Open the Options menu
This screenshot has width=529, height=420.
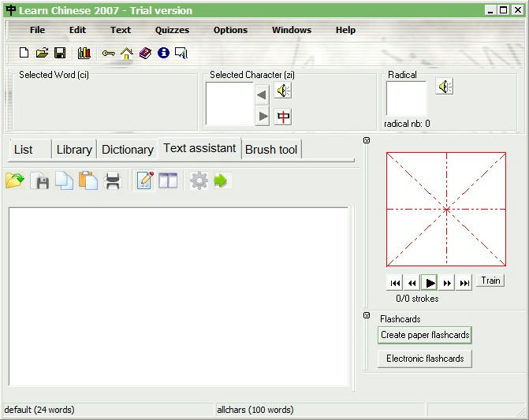[x=230, y=30]
